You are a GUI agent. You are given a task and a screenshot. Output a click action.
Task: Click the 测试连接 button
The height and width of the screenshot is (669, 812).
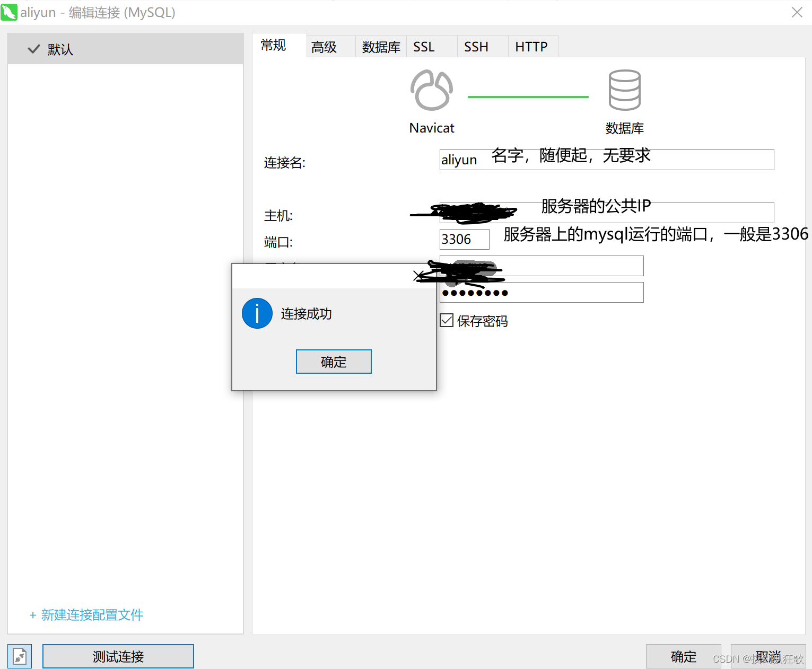point(118,656)
